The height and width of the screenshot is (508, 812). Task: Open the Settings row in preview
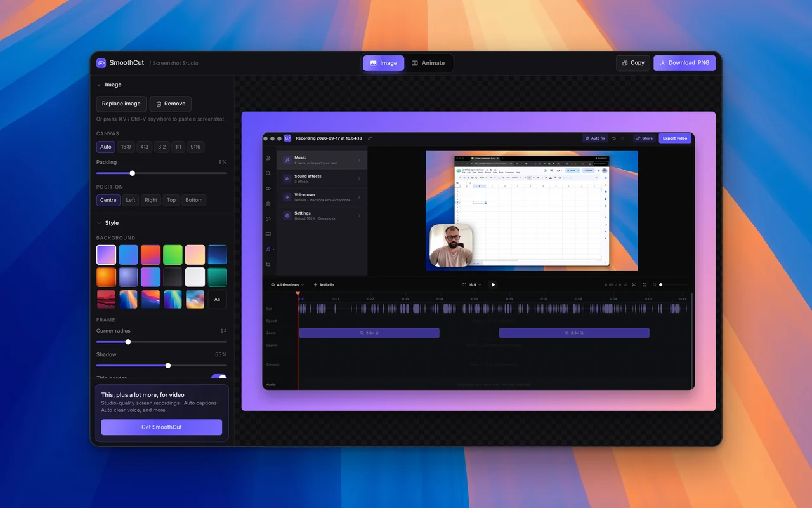coord(323,216)
